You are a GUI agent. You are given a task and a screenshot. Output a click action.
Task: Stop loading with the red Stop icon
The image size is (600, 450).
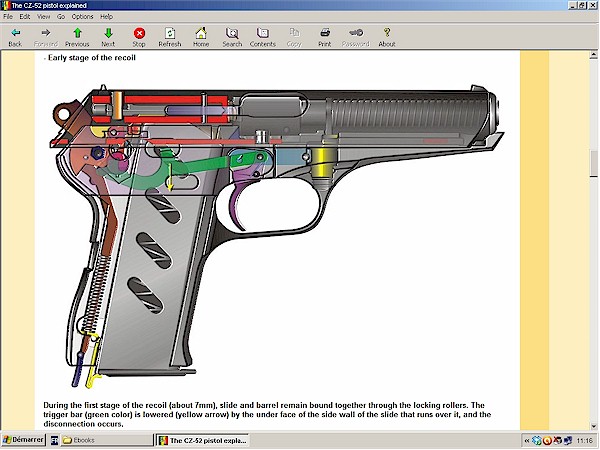point(139,37)
